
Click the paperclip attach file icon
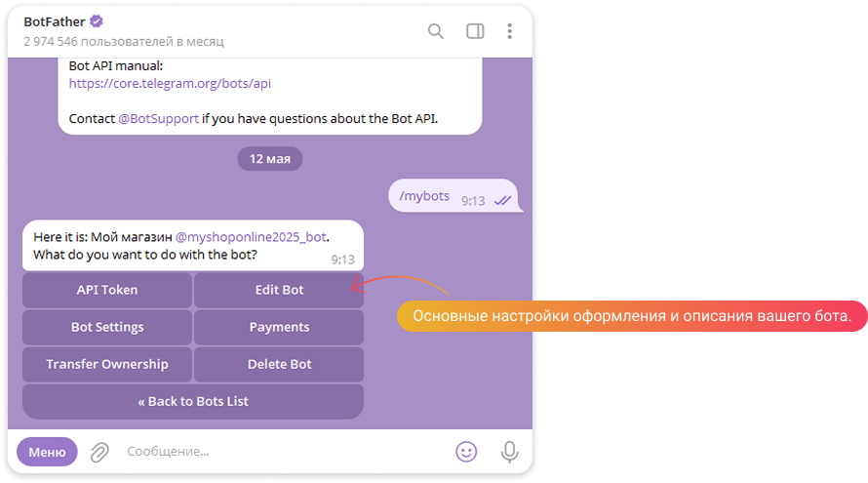(99, 452)
